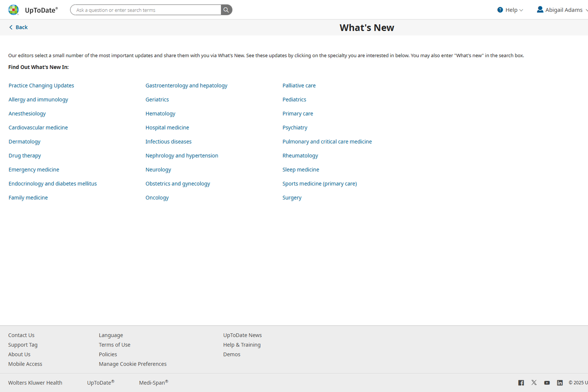
Task: Click the magnifying glass search button
Action: pos(226,10)
